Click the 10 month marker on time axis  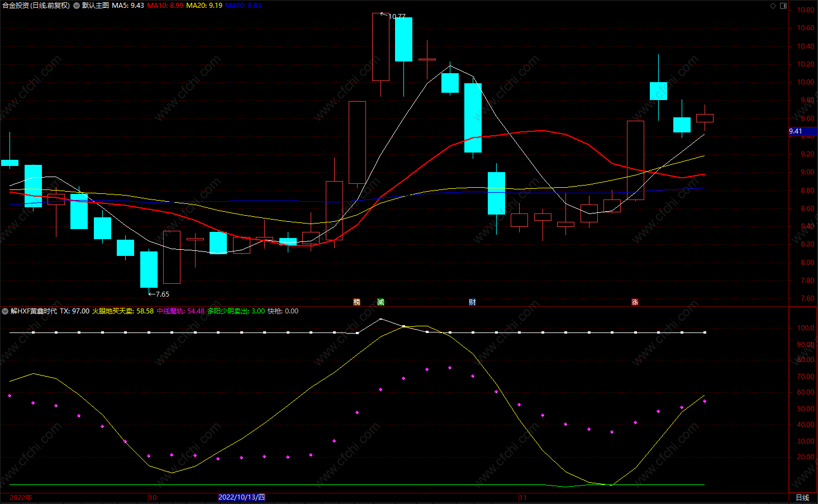click(153, 498)
